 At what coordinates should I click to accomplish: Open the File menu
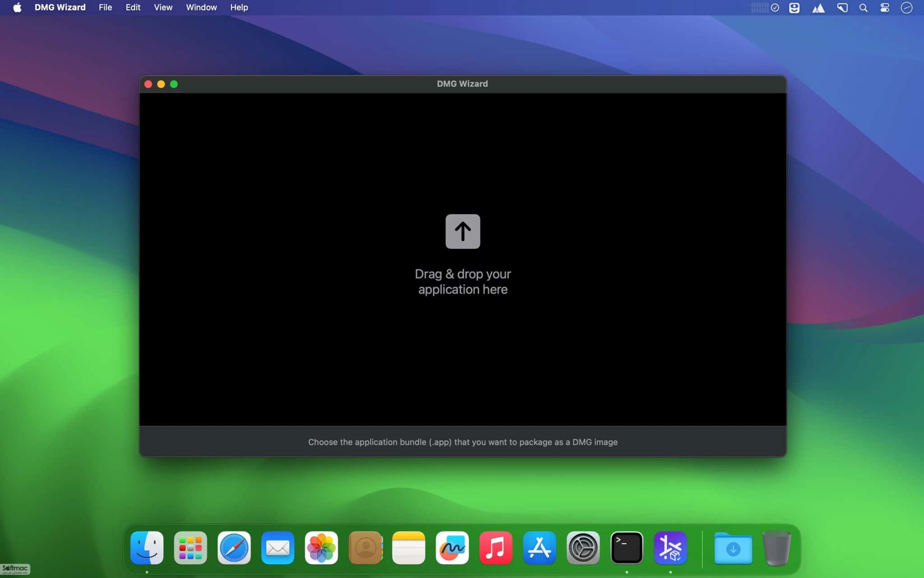(x=105, y=7)
